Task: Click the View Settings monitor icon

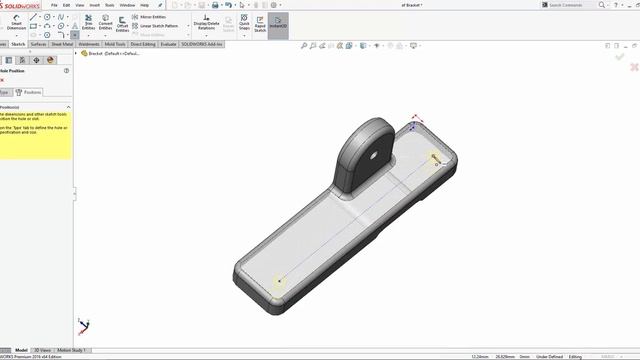Action: (x=413, y=46)
